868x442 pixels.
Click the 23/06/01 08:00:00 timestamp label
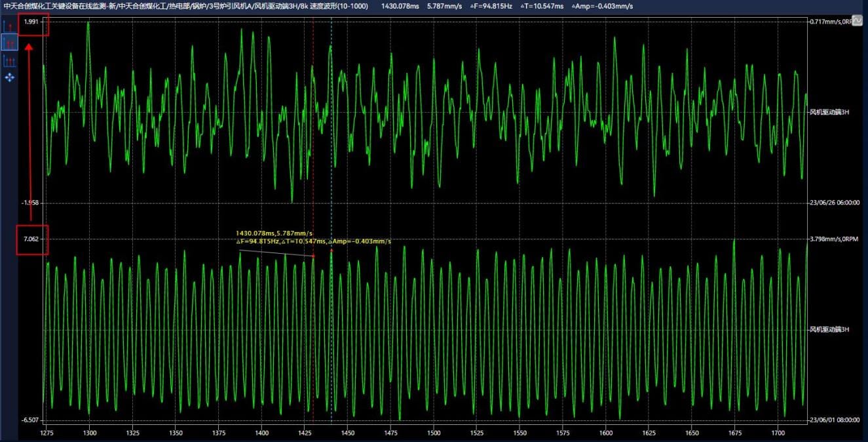click(x=834, y=420)
